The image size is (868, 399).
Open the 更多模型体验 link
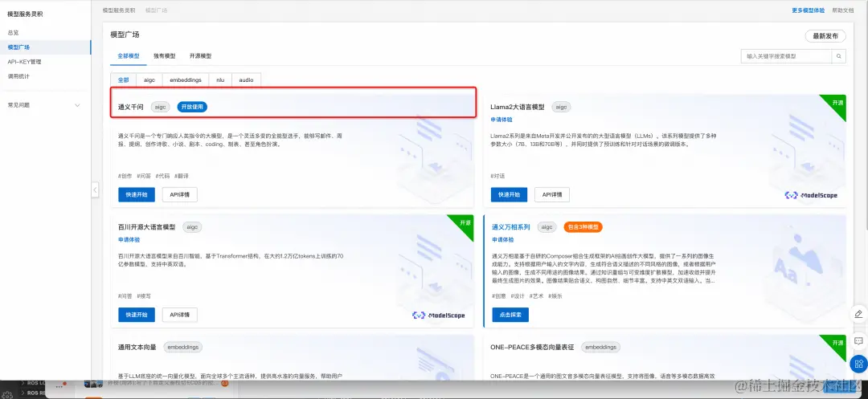pos(809,10)
